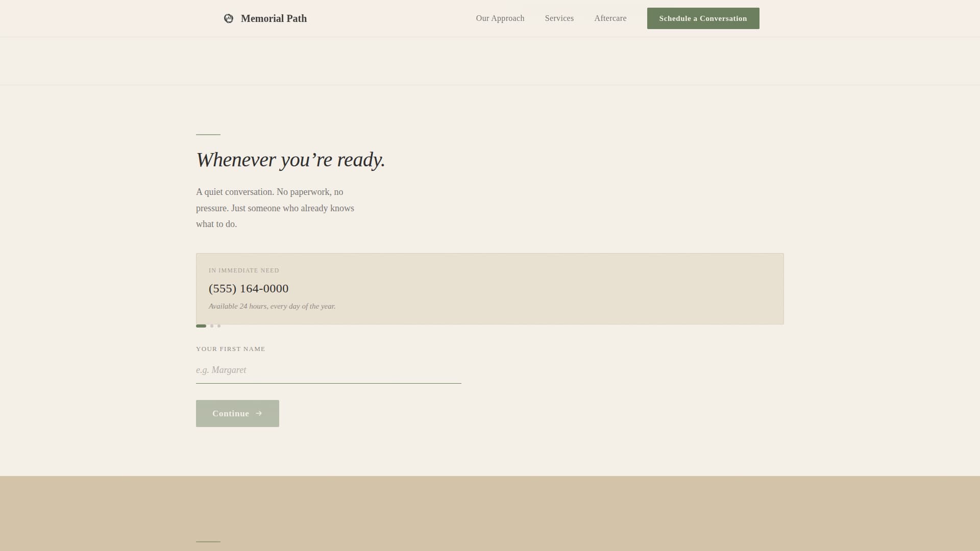Click the Memorial Path flame logo icon

click(229, 18)
